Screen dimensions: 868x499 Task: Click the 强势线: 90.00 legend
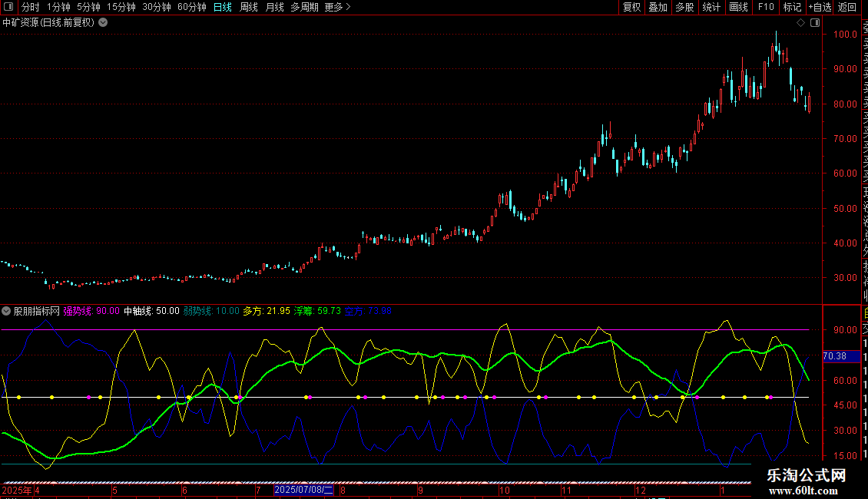91,311
